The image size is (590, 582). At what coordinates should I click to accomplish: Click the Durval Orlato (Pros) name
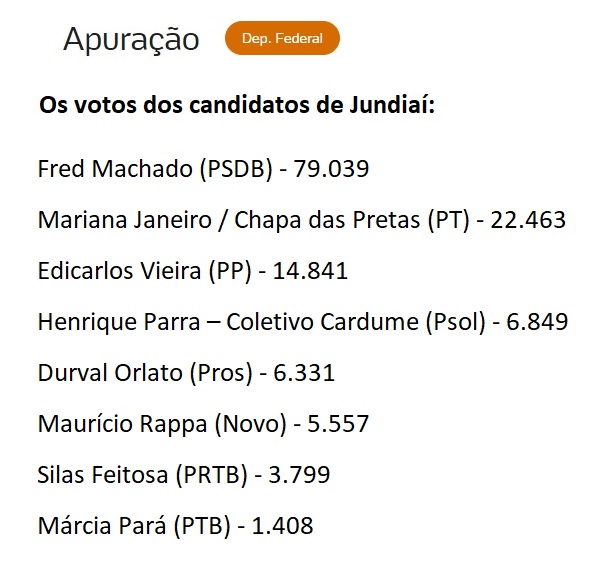click(145, 373)
